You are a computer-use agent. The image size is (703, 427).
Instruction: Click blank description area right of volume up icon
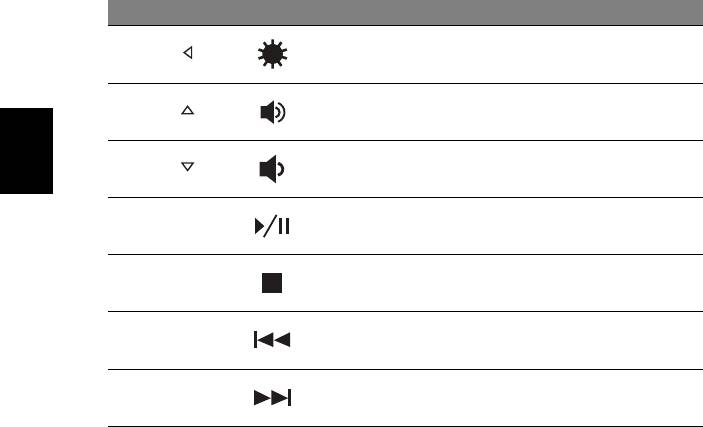(x=500, y=112)
